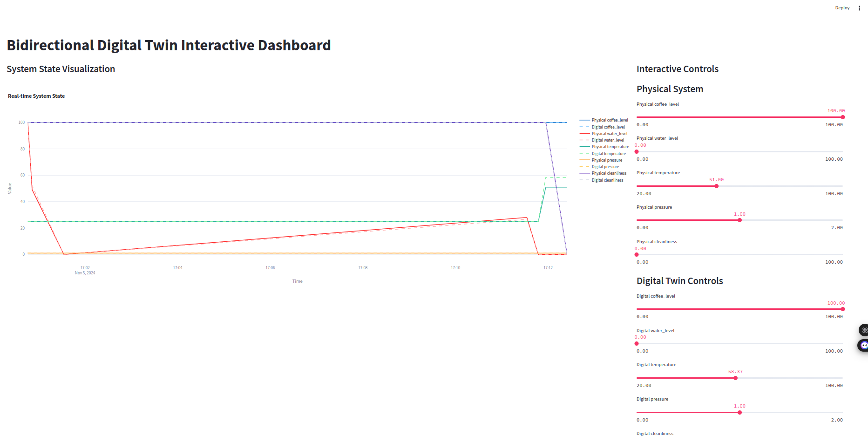Toggle Physical coffee_level trace in legend
Viewport: 868px width, 436px height.
[604, 120]
